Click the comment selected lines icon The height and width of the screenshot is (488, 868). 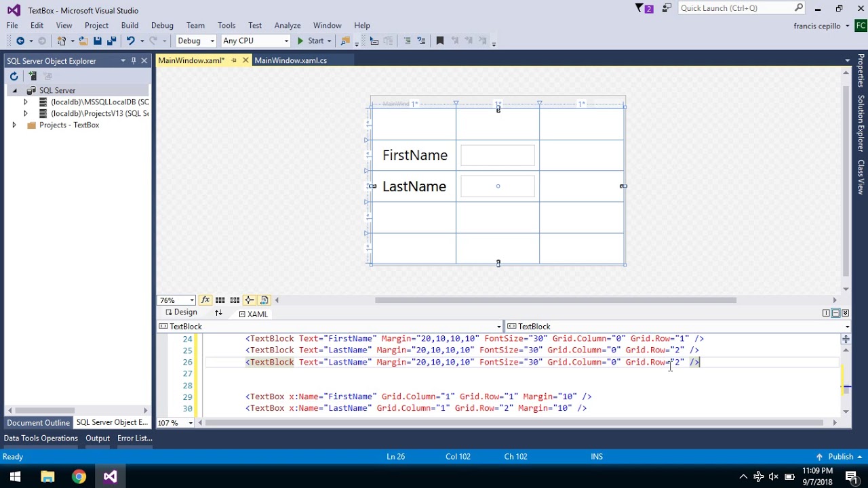pyautogui.click(x=407, y=41)
